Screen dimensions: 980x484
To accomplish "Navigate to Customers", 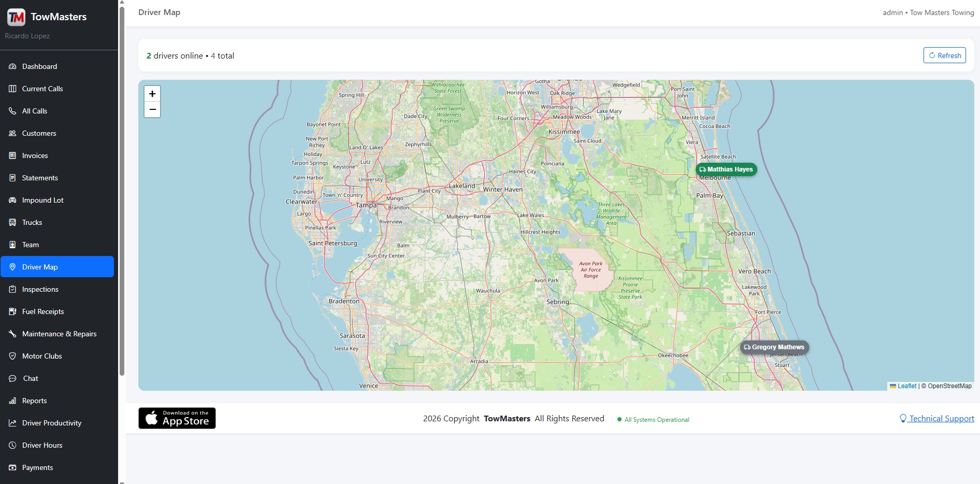I will click(x=57, y=133).
